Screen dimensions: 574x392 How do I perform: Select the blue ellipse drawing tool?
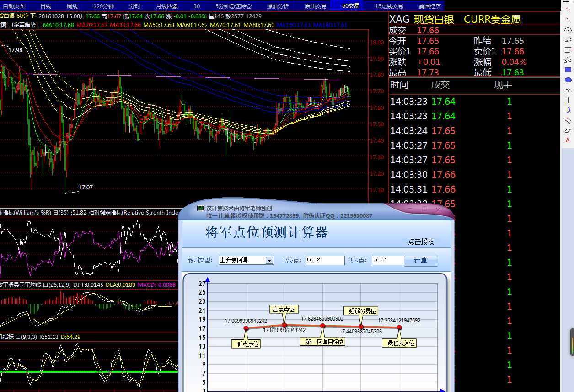568,80
